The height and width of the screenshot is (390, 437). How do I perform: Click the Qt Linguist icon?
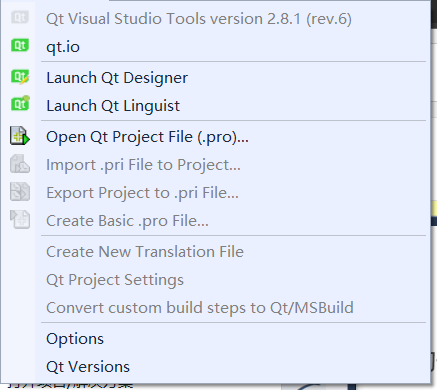(x=20, y=104)
